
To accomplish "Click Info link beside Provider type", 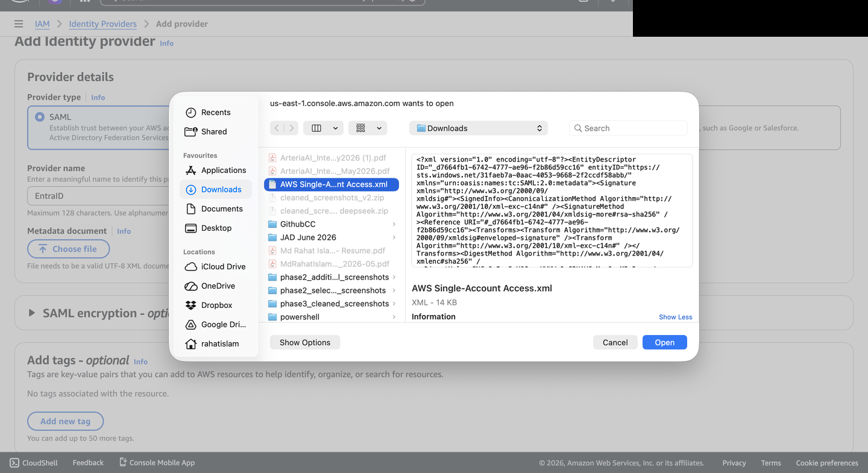I will pos(98,98).
